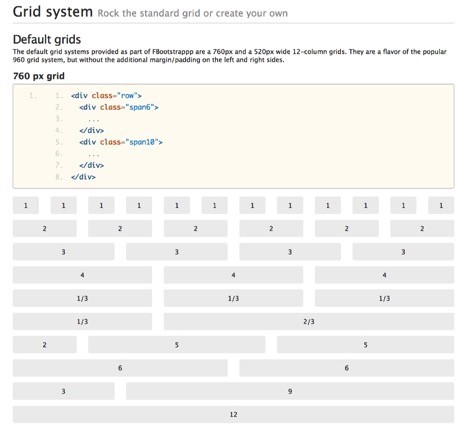This screenshot has height=435, width=470.
Task: Click the 2 block beside the 5 blocks
Action: click(45, 345)
